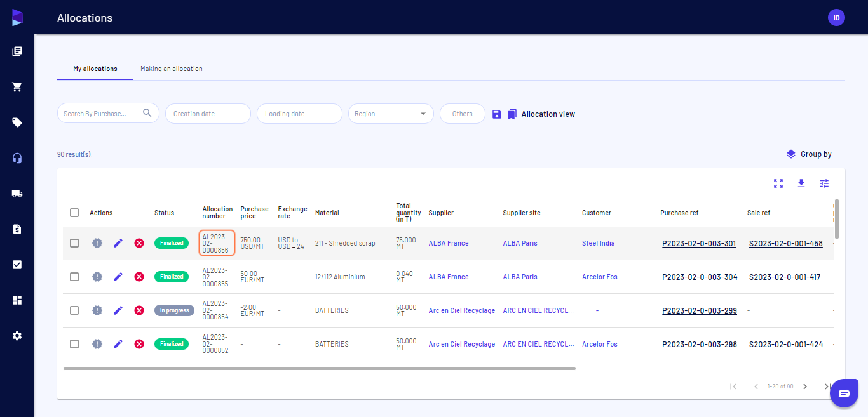This screenshot has height=417, width=868.
Task: Edit allocation AL2023-02-0000855 with pencil
Action: point(118,277)
